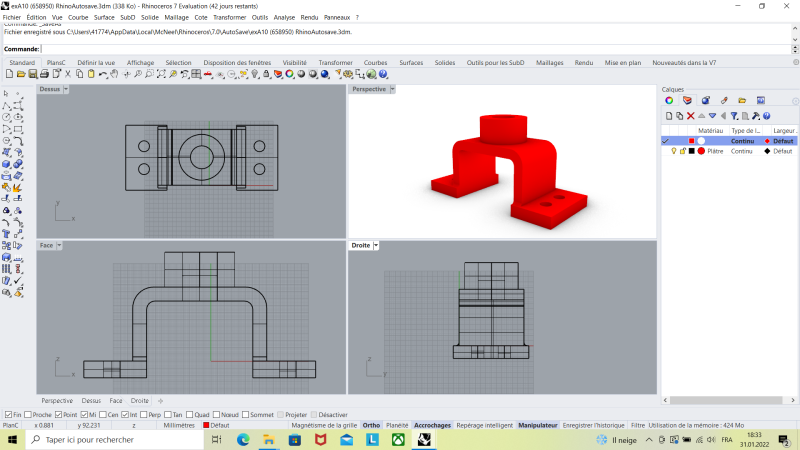Click into the Commande input field
Screen dimensions: 800x450
[400, 48]
